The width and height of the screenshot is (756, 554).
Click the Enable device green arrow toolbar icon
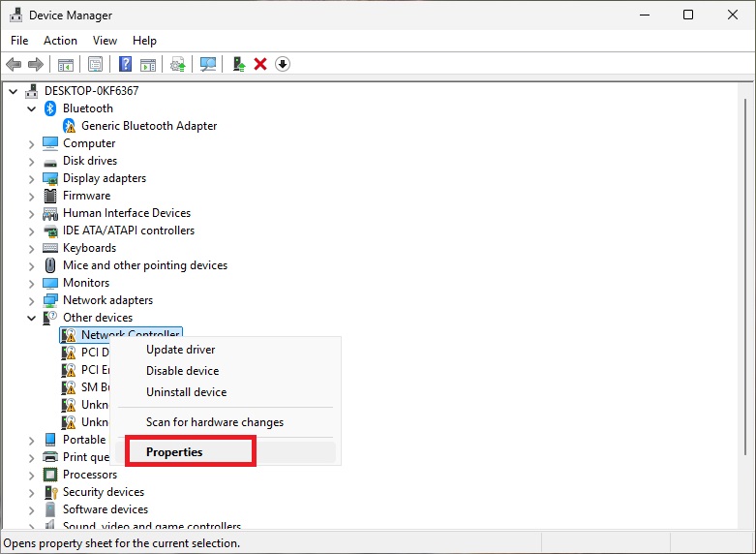(x=239, y=64)
